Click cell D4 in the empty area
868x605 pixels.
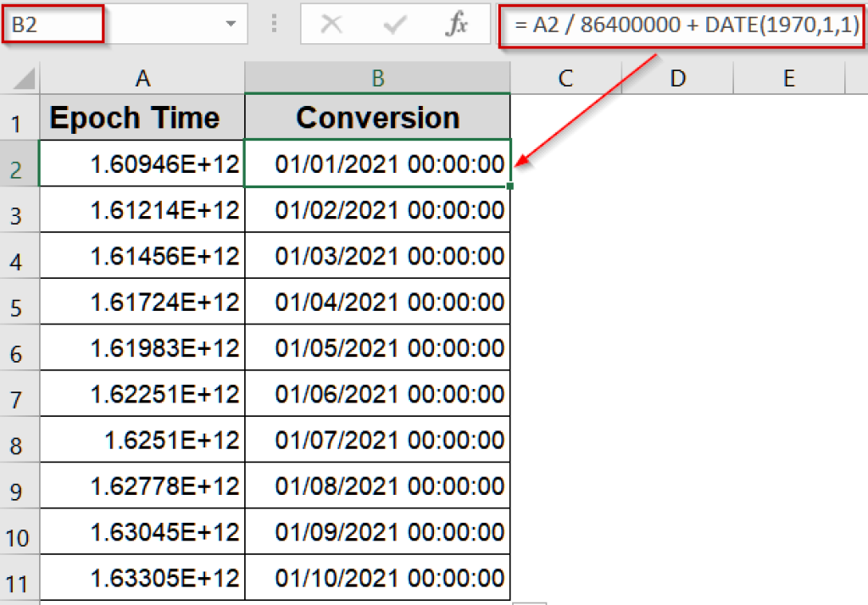coord(676,256)
